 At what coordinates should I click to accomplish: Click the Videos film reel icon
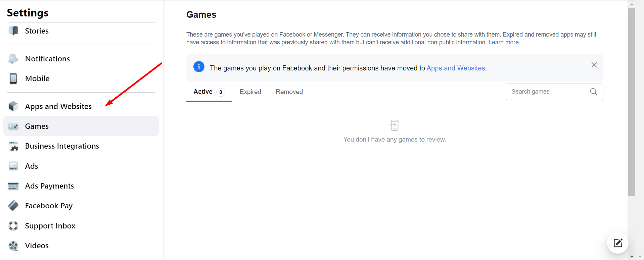tap(13, 246)
